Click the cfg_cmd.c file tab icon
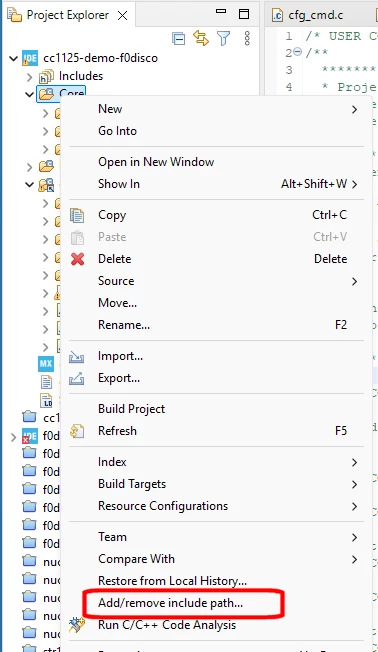The width and height of the screenshot is (378, 652). pos(277,15)
